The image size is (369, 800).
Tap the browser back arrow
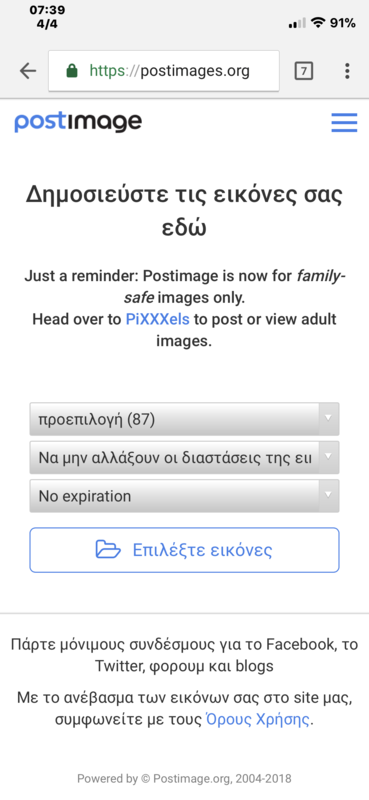28,71
